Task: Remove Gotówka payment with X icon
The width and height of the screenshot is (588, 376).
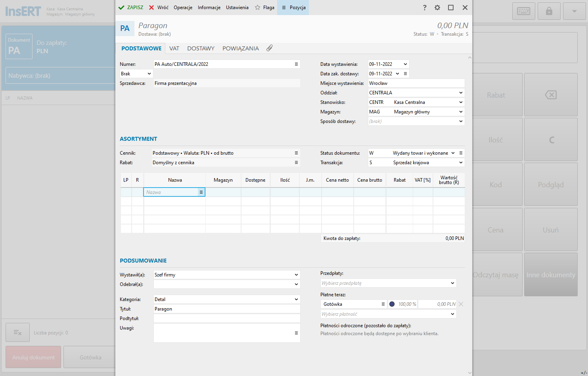Action: 461,304
